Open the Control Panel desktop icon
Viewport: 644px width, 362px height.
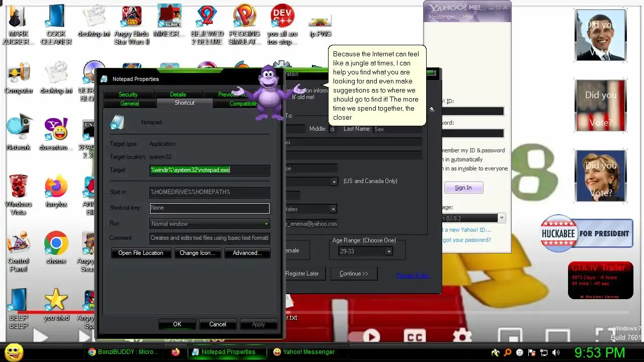pyautogui.click(x=19, y=251)
